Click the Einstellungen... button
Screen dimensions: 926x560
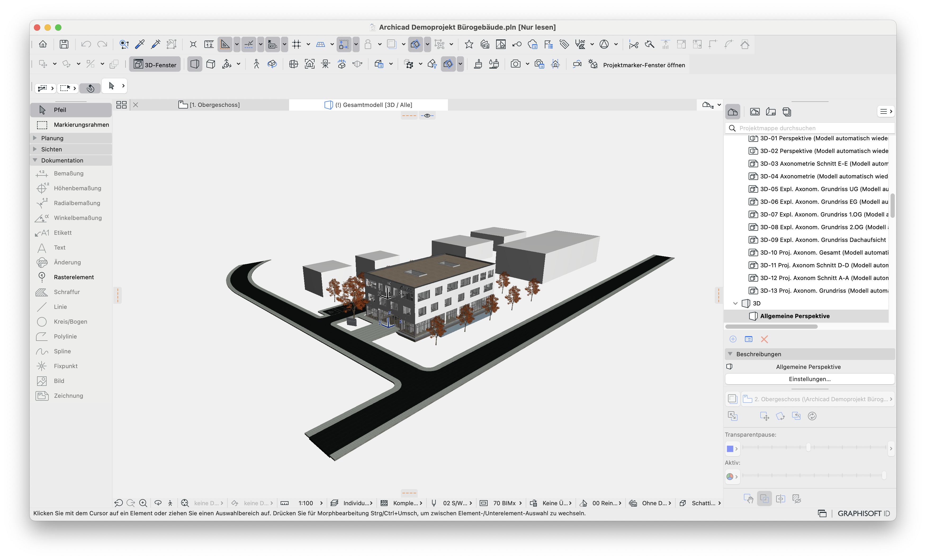(x=810, y=379)
